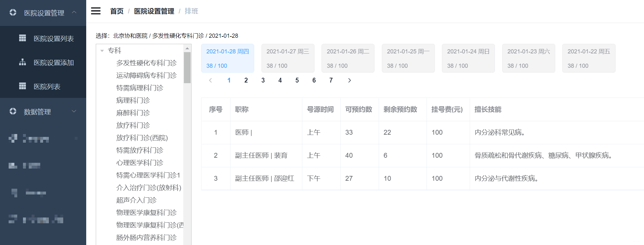Image resolution: width=644 pixels, height=245 pixels.
Task: Click 排班 breadcrumb item
Action: pos(191,11)
